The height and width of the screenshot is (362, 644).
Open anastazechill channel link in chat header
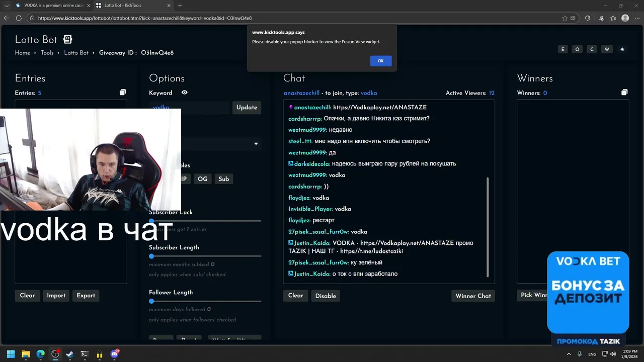(301, 93)
